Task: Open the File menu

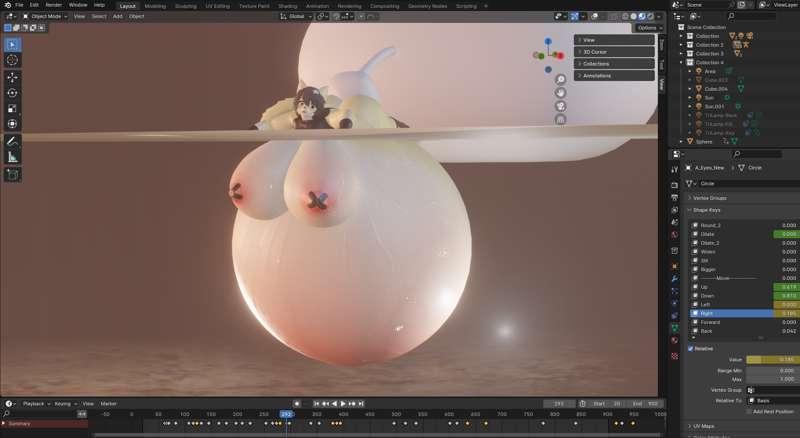Action: point(19,5)
